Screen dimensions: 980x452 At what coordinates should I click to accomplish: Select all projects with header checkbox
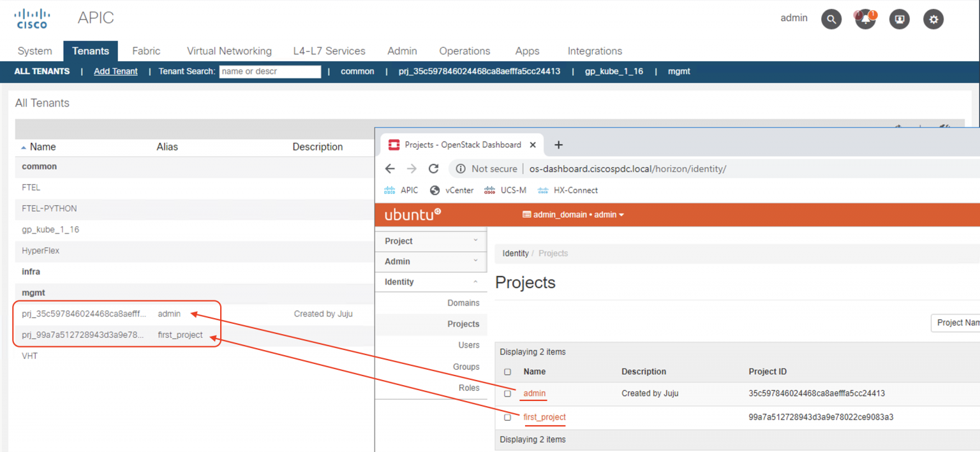click(x=507, y=371)
